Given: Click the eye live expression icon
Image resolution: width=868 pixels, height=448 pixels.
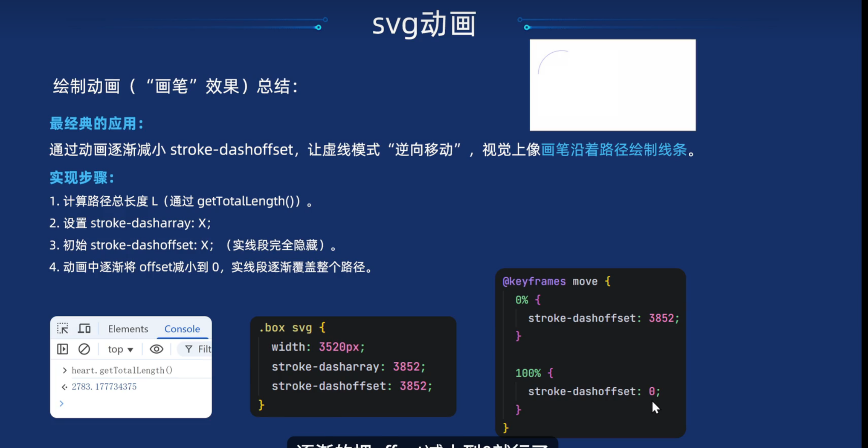Looking at the screenshot, I should 156,349.
